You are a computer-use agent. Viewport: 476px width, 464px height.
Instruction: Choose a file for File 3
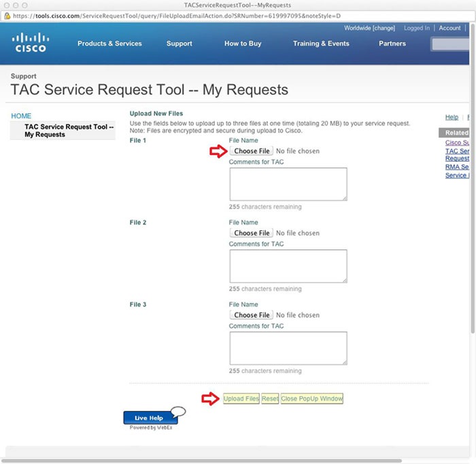[252, 315]
